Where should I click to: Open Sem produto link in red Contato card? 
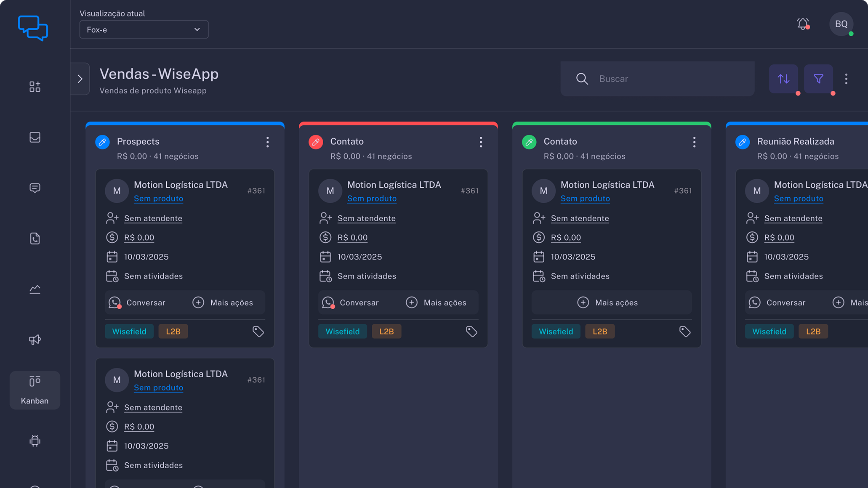pyautogui.click(x=372, y=199)
